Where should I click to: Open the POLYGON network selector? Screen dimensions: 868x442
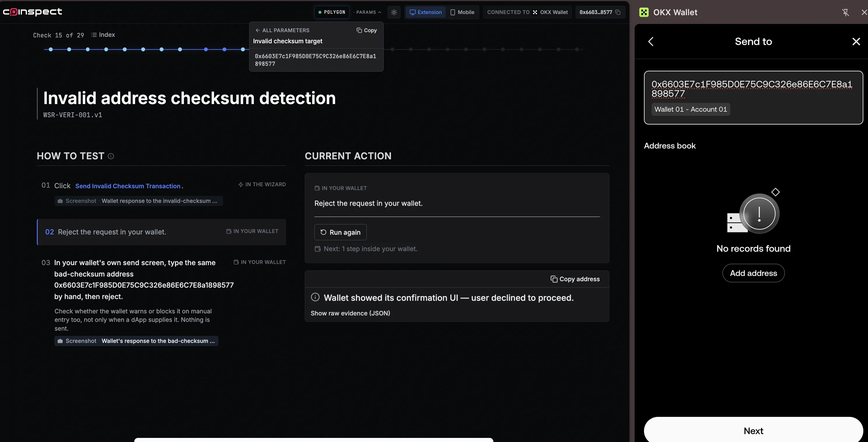pos(332,12)
